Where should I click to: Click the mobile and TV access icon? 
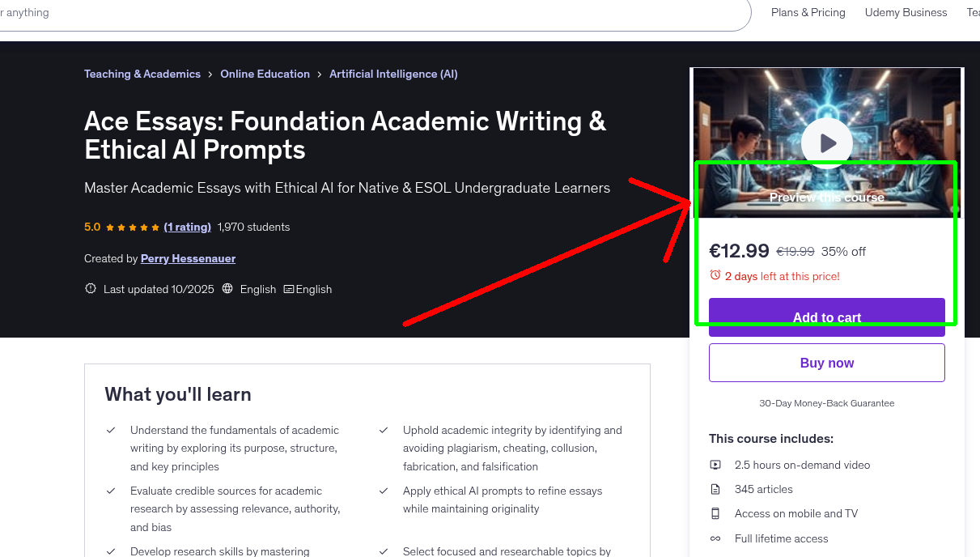coord(715,513)
